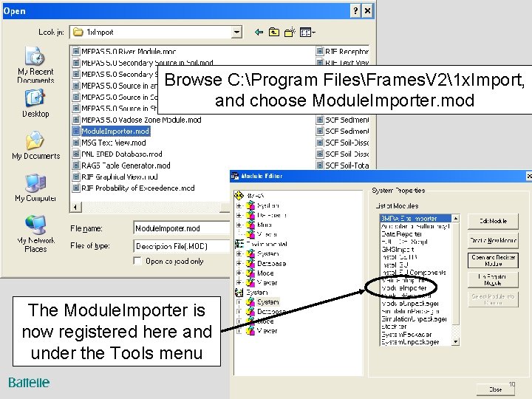Select RIF Graphical View.mod file
The height and width of the screenshot is (399, 532).
[120, 177]
